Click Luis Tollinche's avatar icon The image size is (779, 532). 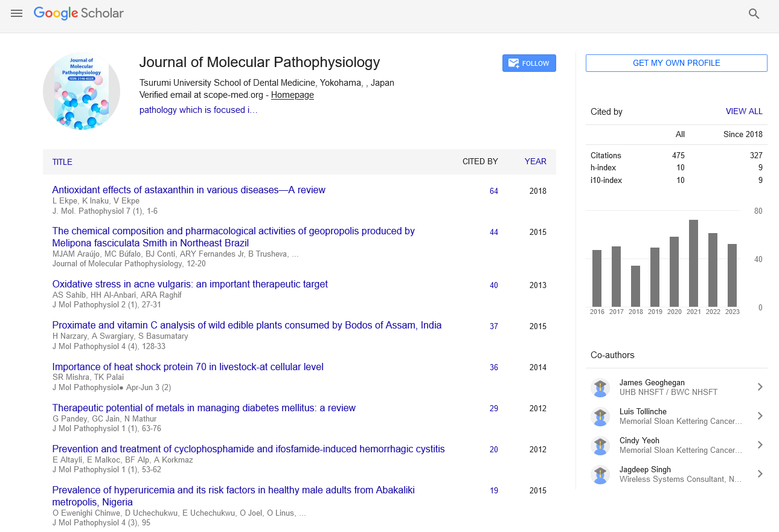600,417
